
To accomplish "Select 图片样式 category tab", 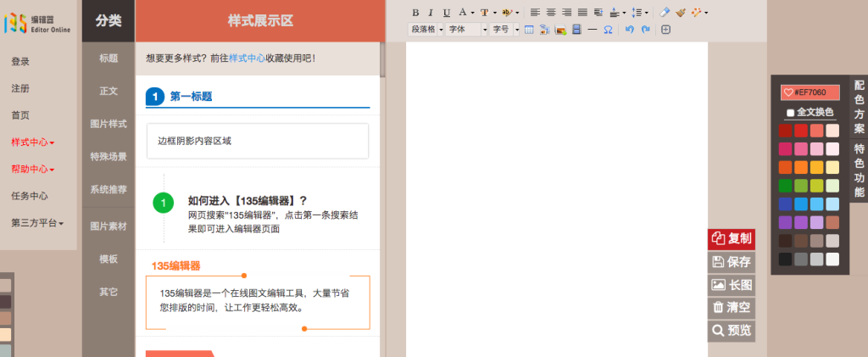I will pyautogui.click(x=108, y=124).
